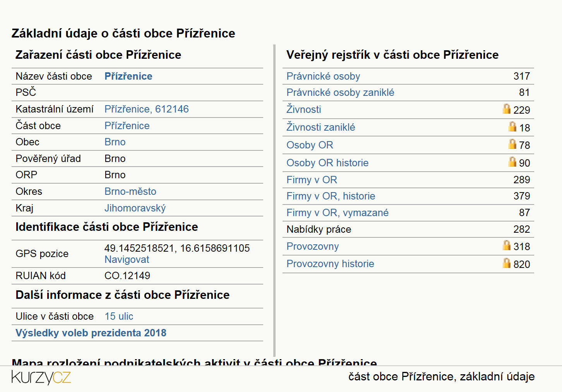Click the lock icon next to Živnosti zaniklé
Viewport: 562px width, 392px height.
coord(512,126)
